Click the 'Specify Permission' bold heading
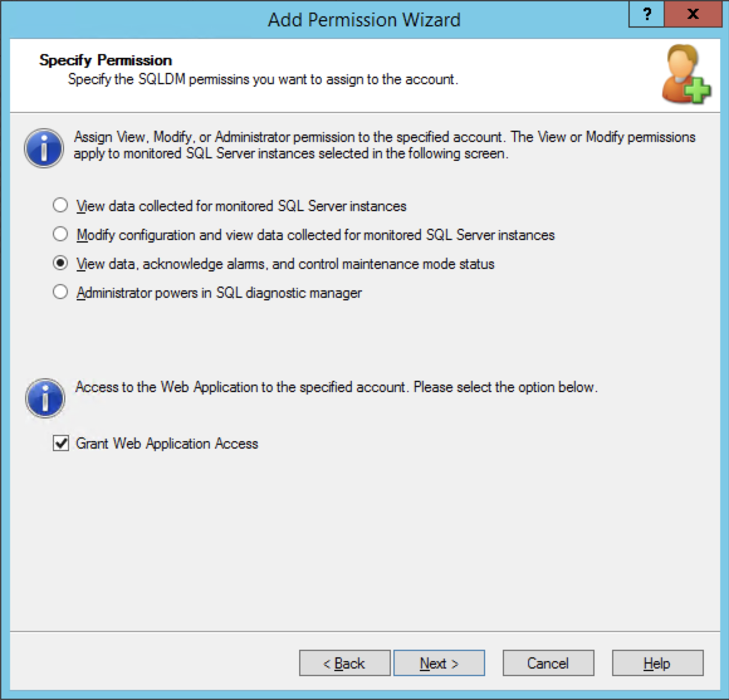Viewport: 729px width, 700px height. click(106, 60)
